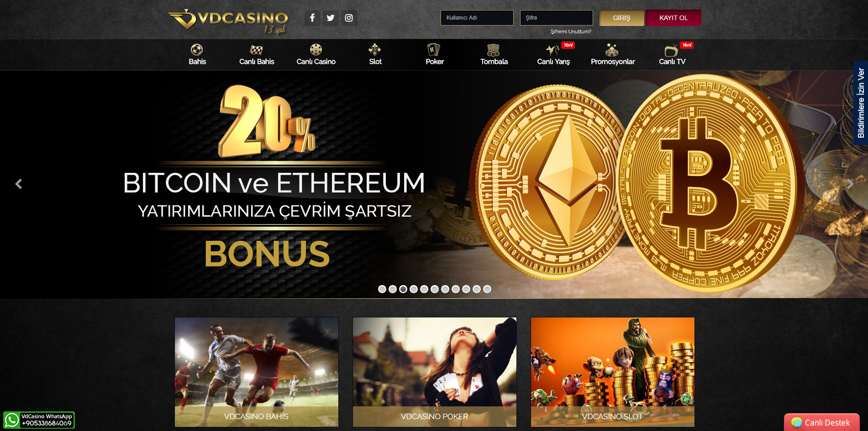Open Tombala from the navigation bar
The height and width of the screenshot is (431, 868).
pos(494,55)
